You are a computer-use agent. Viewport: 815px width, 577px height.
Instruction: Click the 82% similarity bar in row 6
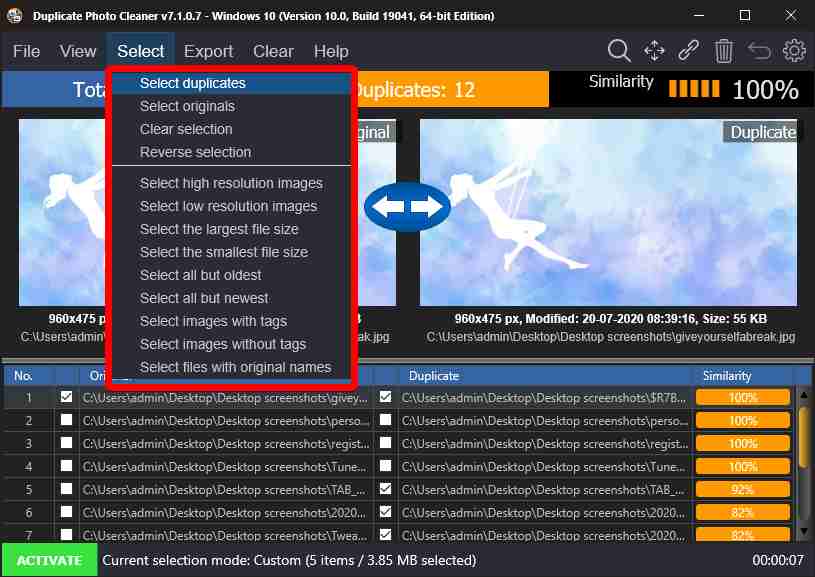click(x=743, y=512)
